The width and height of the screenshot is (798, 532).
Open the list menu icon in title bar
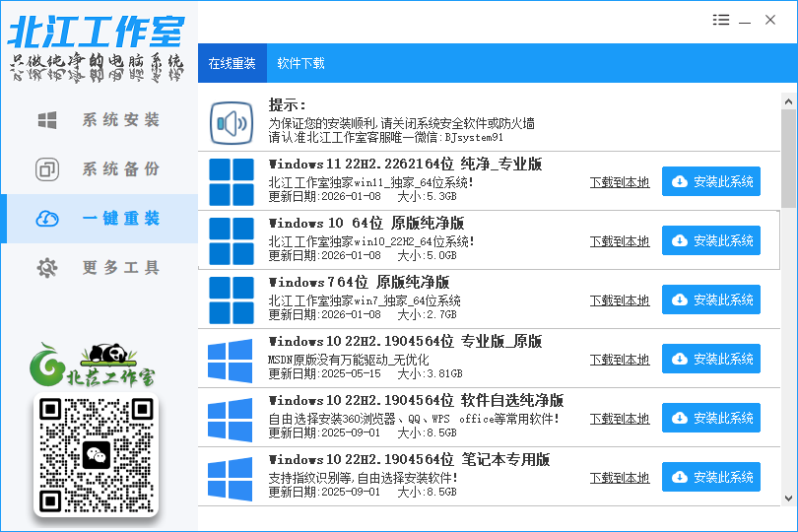pos(721,20)
